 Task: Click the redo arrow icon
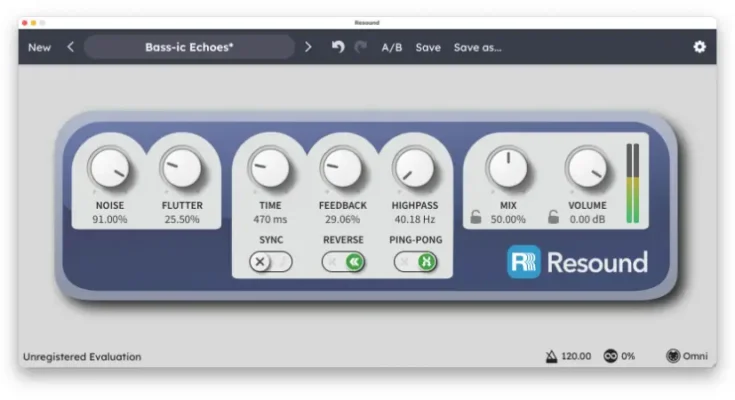pos(360,47)
